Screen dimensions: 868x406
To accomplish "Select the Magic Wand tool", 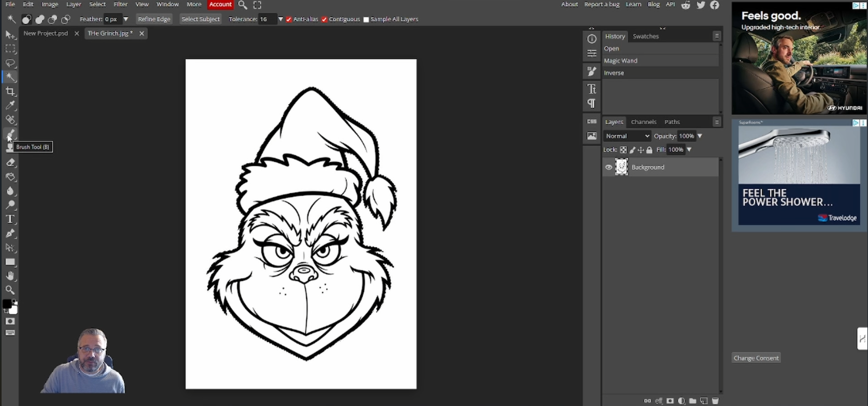I will click(x=10, y=77).
